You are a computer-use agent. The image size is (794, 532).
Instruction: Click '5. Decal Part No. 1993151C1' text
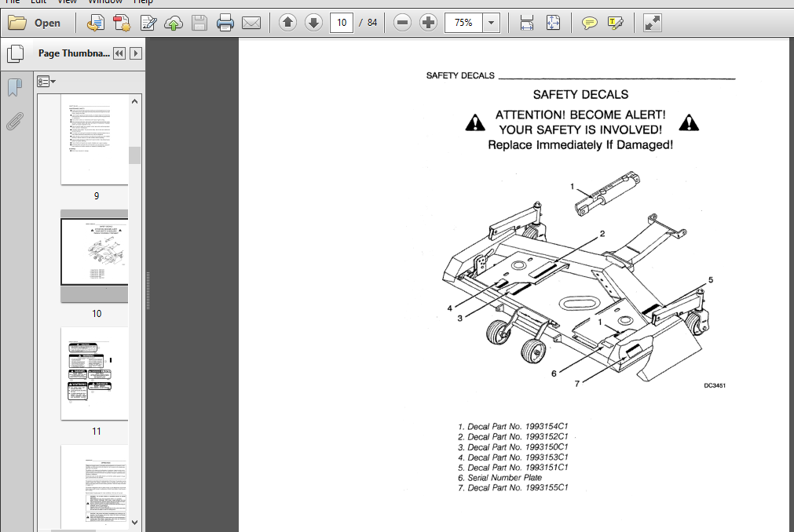click(513, 468)
